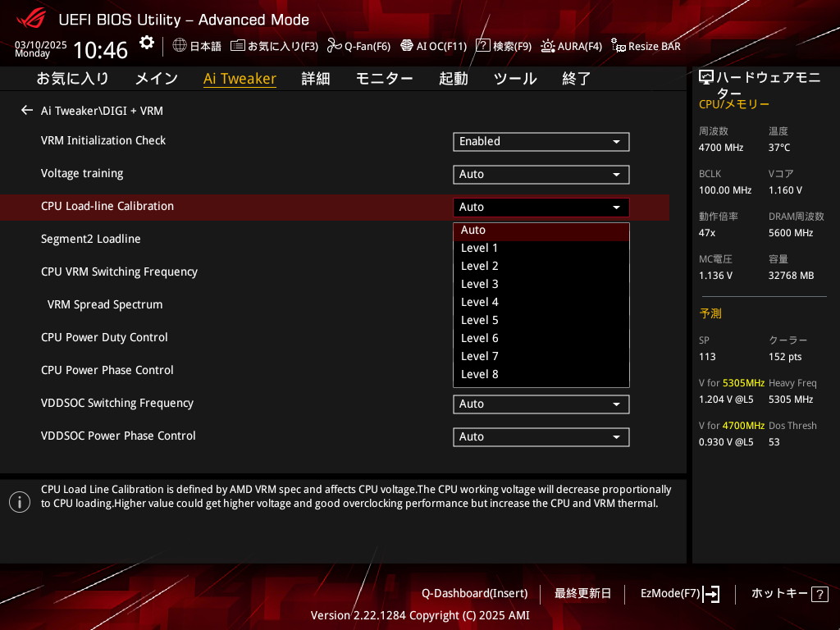Click the Ai Tweaker\DIGI + VRM breadcrumb

coord(102,111)
